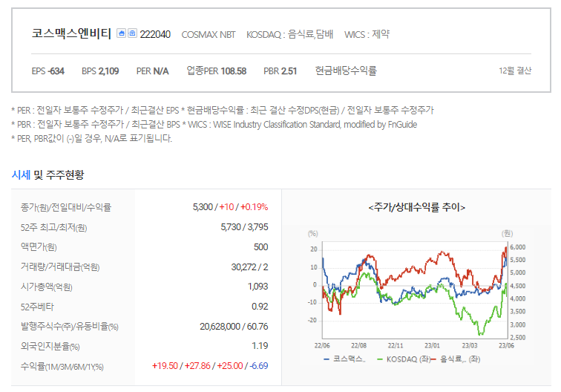Click the price trend line chart
The image size is (561, 392).
pyautogui.click(x=415, y=290)
